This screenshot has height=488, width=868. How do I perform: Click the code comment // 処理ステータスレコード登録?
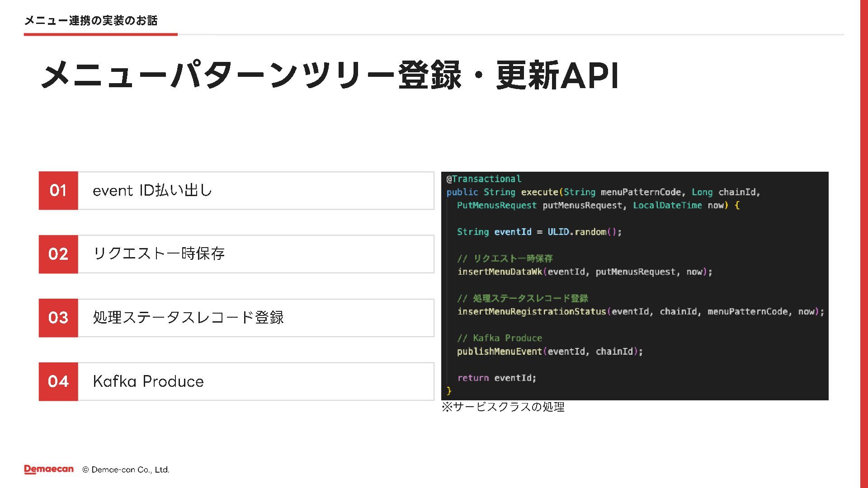pos(523,298)
